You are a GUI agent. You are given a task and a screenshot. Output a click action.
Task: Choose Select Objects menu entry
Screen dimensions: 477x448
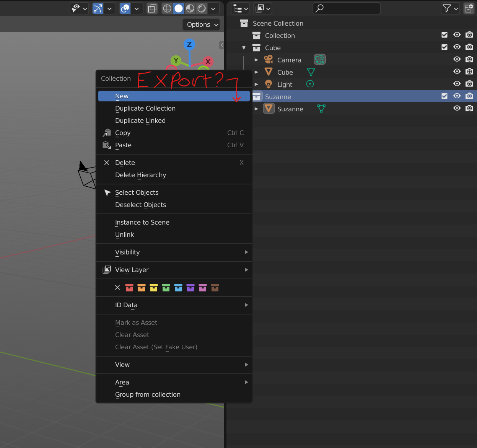174,192
